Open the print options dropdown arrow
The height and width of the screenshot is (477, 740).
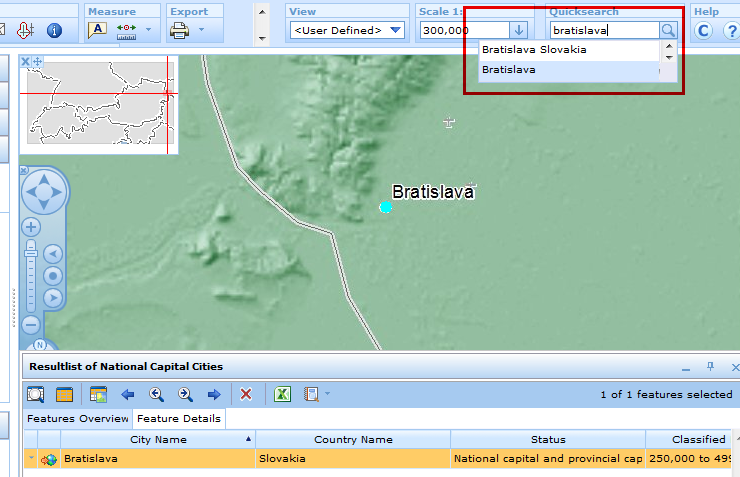(201, 30)
